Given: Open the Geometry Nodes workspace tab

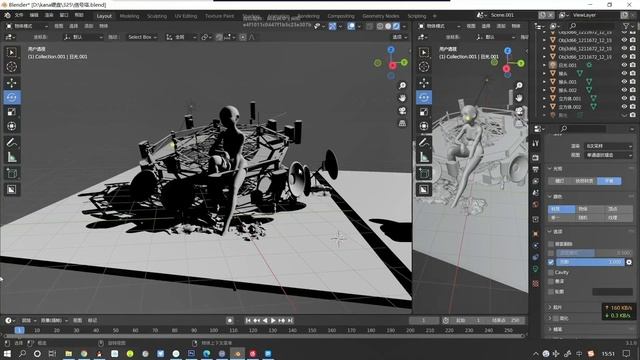Looking at the screenshot, I should tap(380, 16).
